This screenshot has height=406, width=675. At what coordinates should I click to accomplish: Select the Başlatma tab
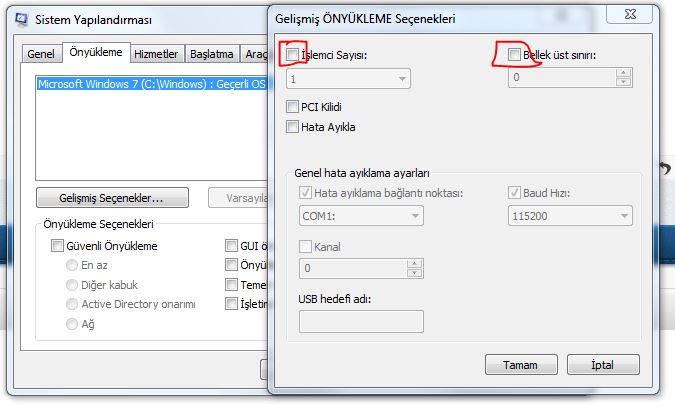(212, 54)
